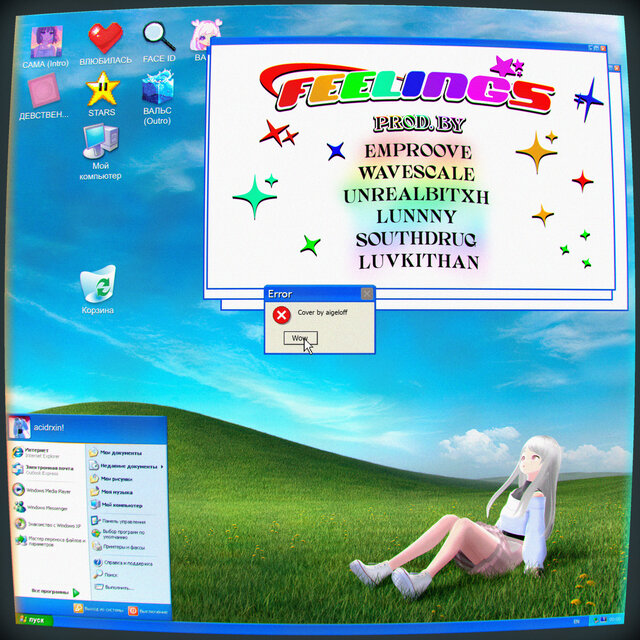Click the acidrxin! username in start menu
Image resolution: width=640 pixels, height=640 pixels.
coord(49,427)
